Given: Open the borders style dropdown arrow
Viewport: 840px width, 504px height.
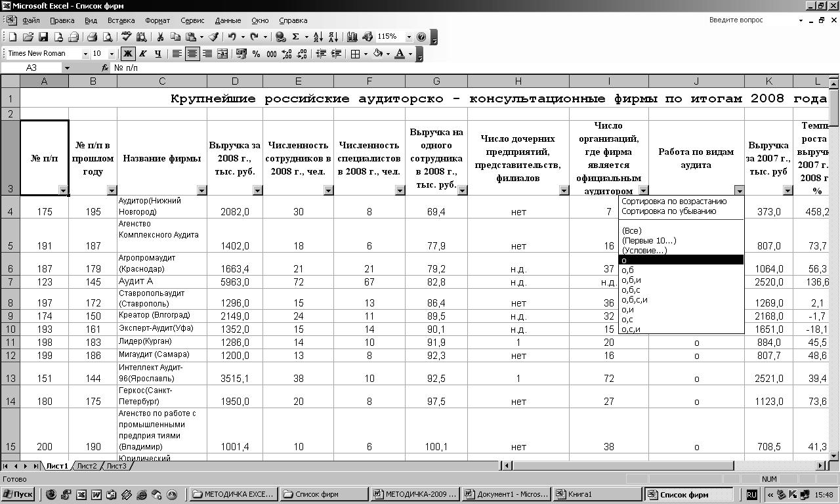Looking at the screenshot, I should click(365, 54).
